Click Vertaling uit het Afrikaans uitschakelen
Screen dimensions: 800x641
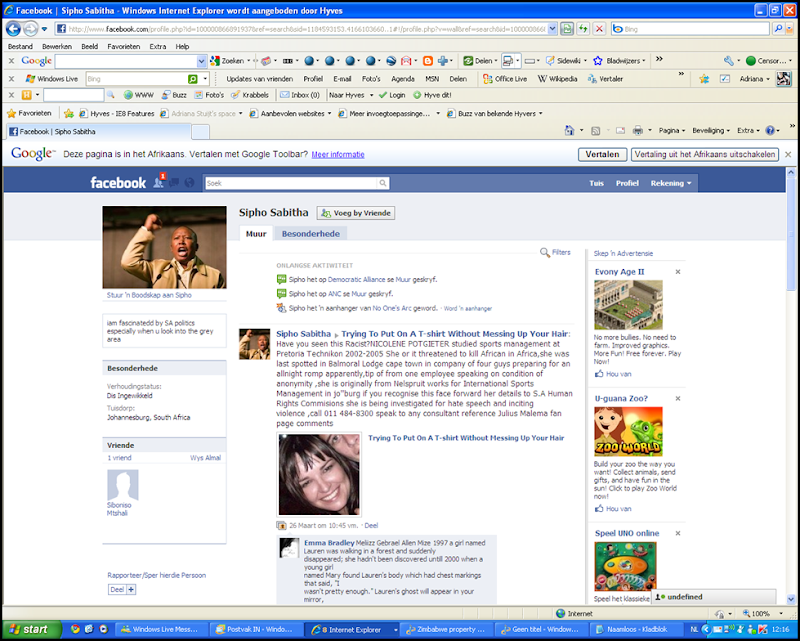705,154
